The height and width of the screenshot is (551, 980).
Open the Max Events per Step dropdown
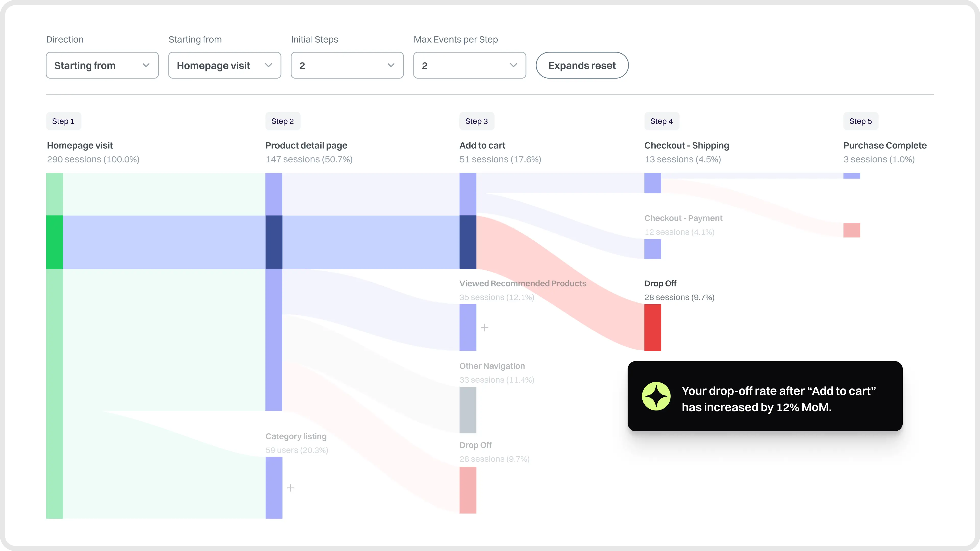(469, 65)
